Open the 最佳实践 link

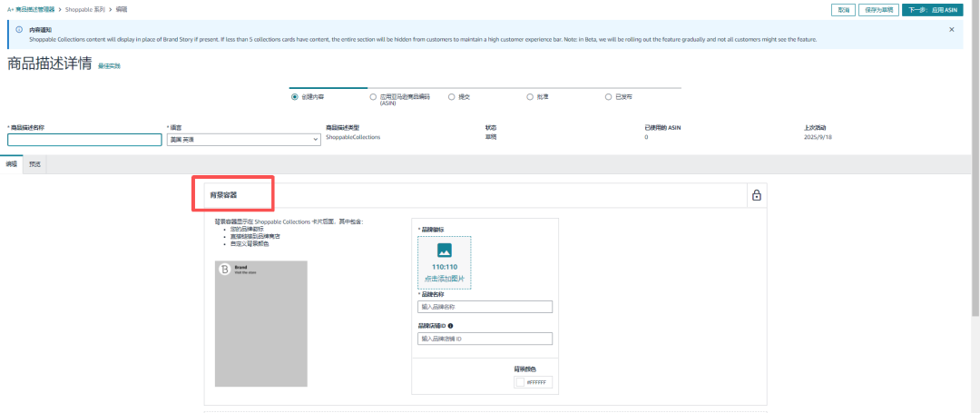tap(109, 66)
